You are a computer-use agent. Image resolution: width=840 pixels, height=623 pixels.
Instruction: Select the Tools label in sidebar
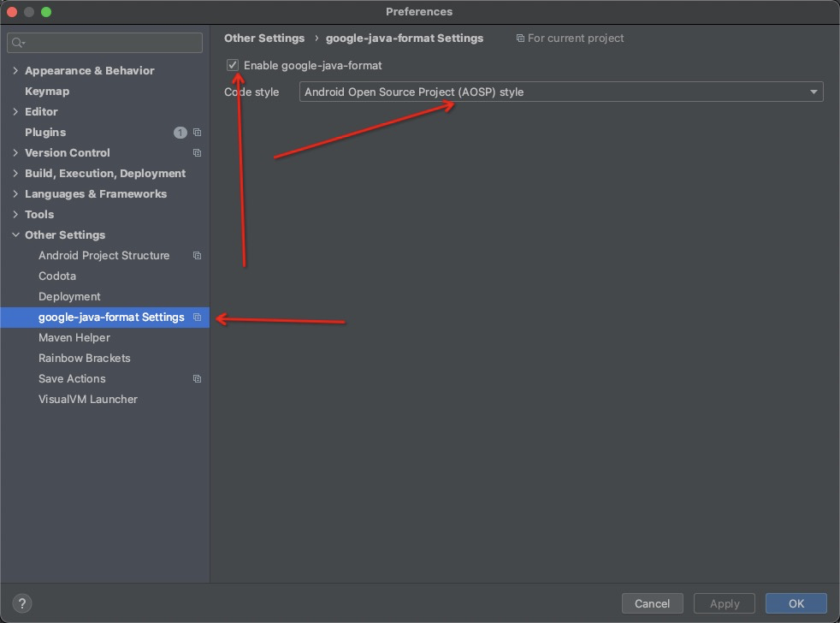pyautogui.click(x=39, y=215)
